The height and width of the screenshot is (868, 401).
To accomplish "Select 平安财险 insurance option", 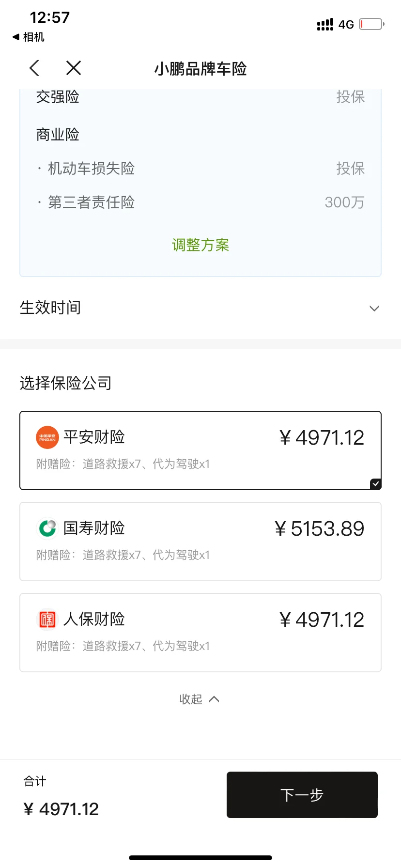I will (200, 450).
